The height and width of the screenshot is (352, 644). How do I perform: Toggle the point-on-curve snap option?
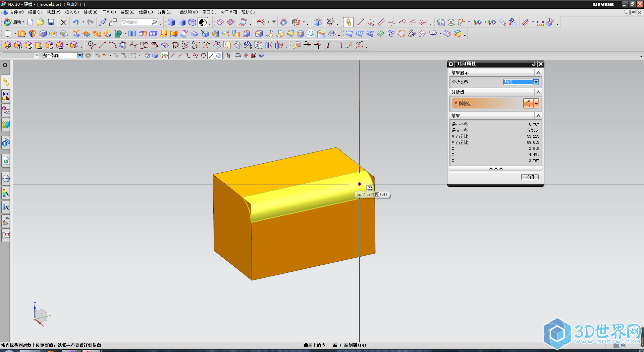[211, 56]
